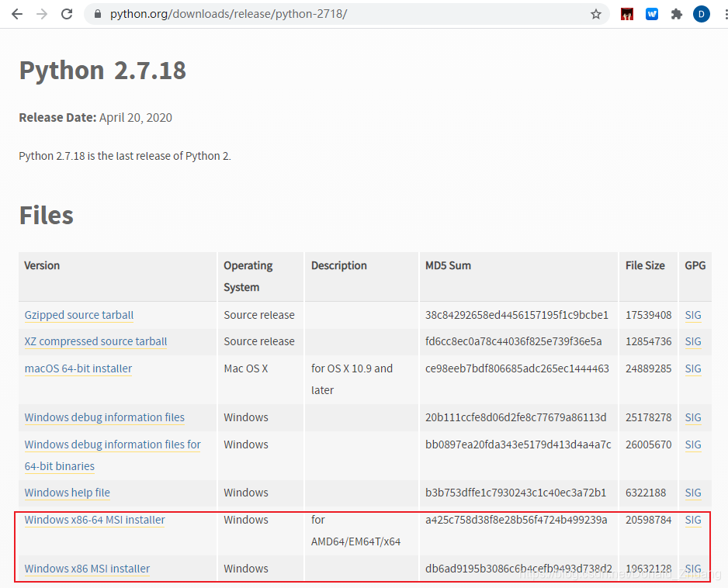Click the Files section heading
Screen dimensions: 728x588
coord(47,216)
